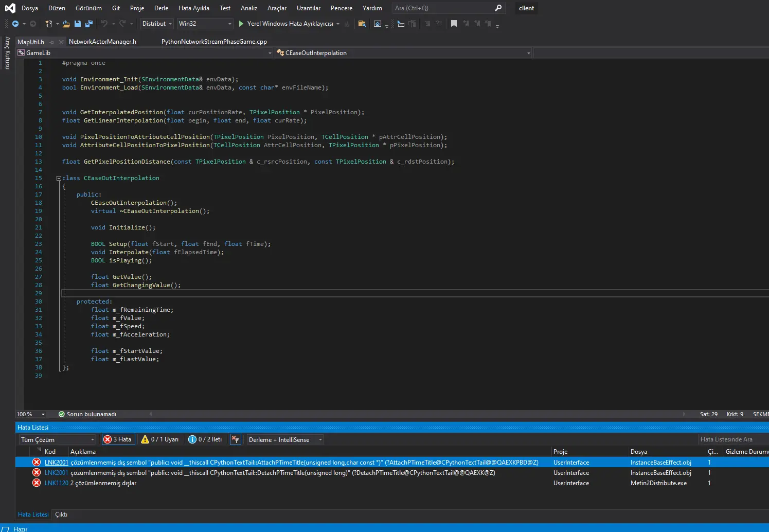Click the error icon on LNK1120 row
The height and width of the screenshot is (532, 769).
click(x=37, y=483)
